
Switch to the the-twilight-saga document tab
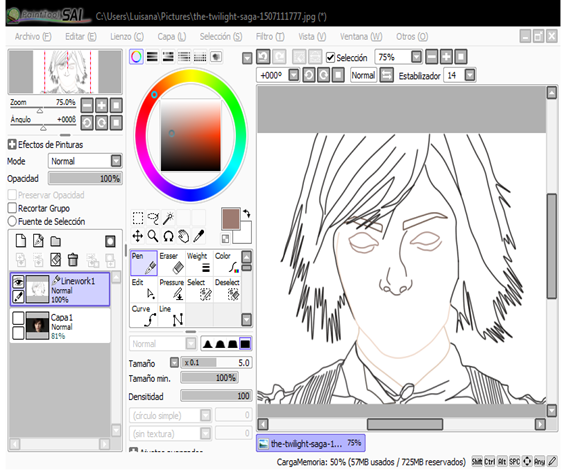pyautogui.click(x=310, y=443)
